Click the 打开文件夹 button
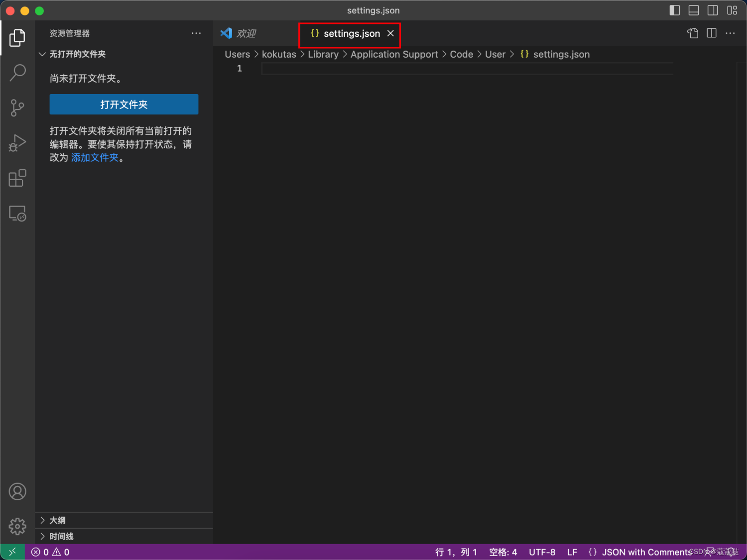 [124, 105]
